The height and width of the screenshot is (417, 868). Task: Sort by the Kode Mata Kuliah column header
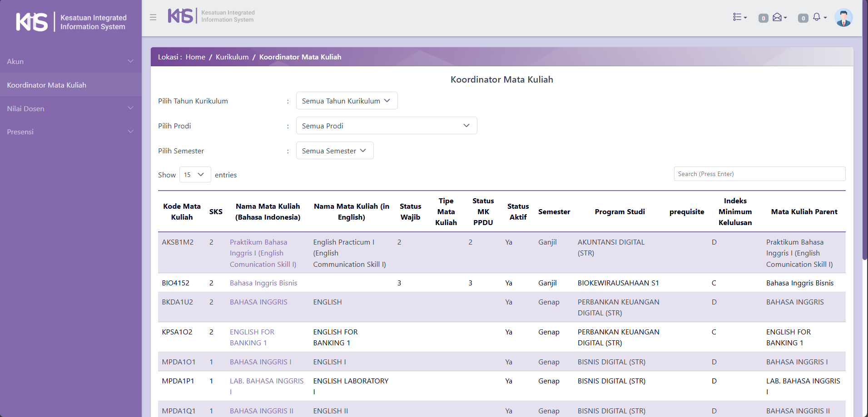point(182,211)
